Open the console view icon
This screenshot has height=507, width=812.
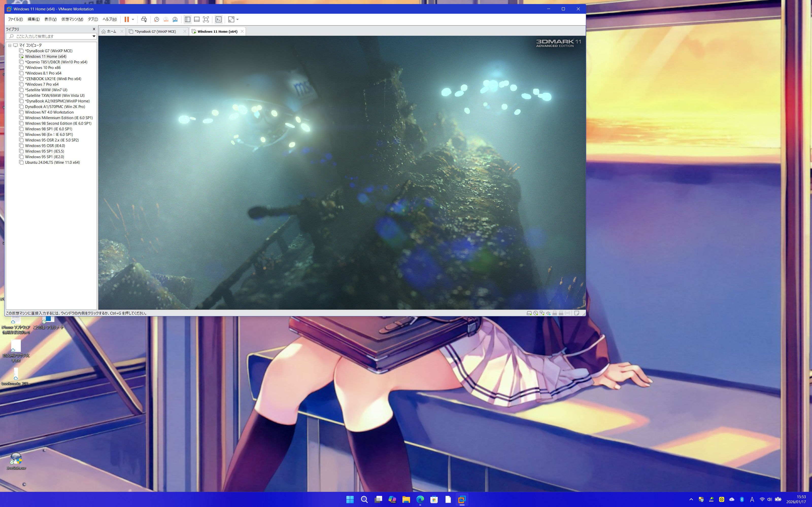[218, 20]
